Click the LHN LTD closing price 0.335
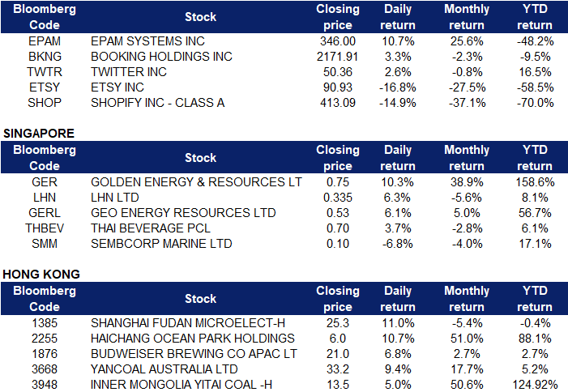 (338, 198)
